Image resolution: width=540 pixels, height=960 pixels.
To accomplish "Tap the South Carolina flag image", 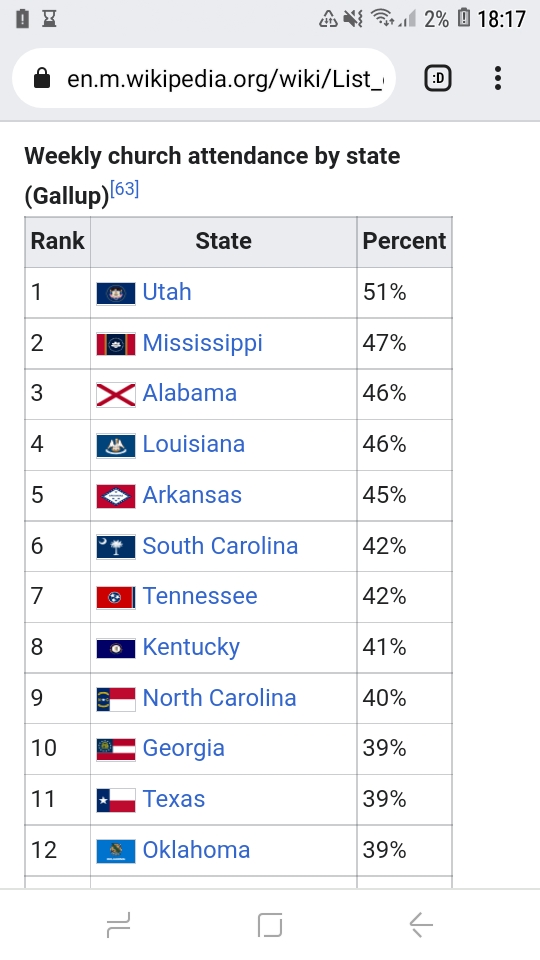I will tap(116, 547).
